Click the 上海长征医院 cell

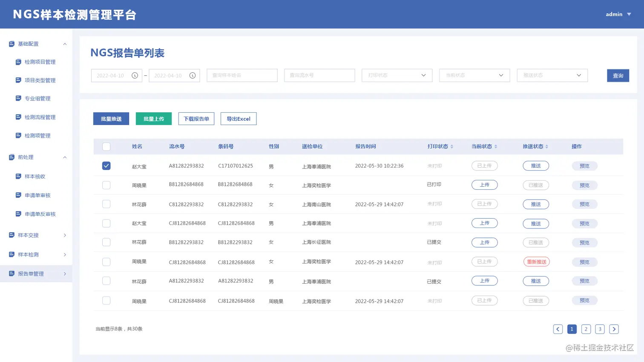(316, 242)
